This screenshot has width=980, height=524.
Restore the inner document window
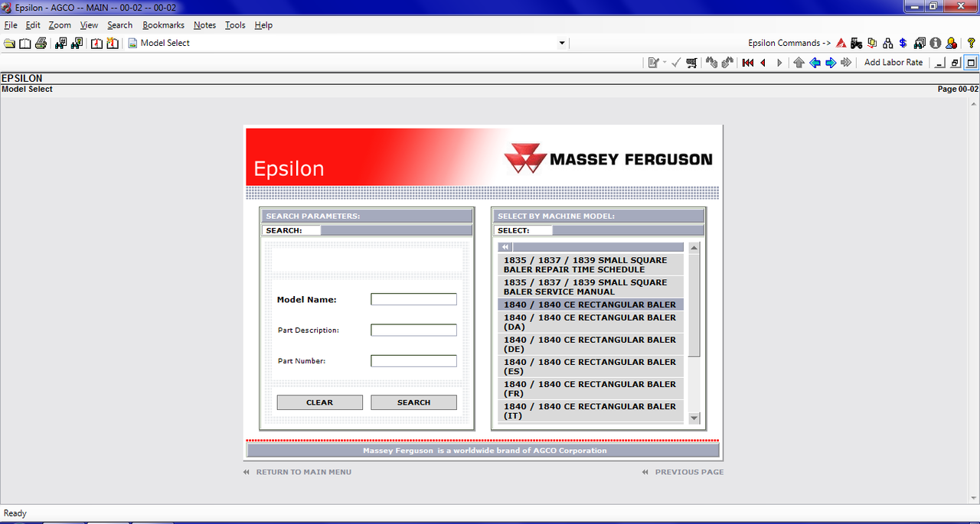tap(955, 63)
